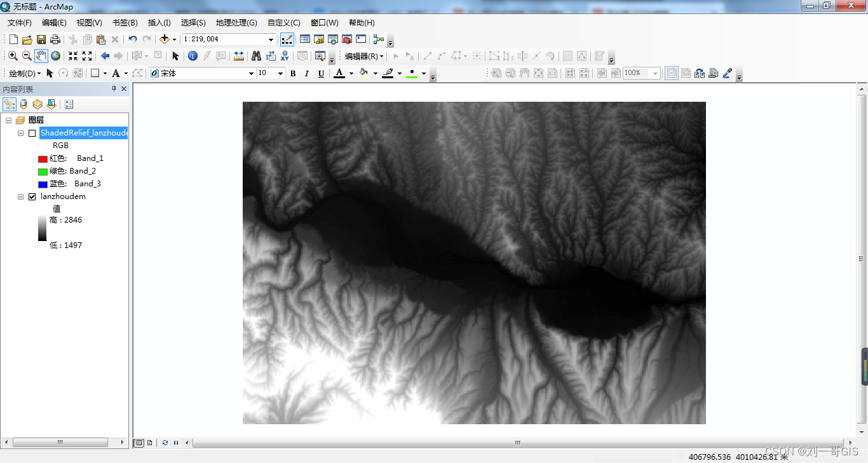Collapse the ShadedRelief_lanzhoudem layer legend
868x463 pixels.
click(21, 133)
